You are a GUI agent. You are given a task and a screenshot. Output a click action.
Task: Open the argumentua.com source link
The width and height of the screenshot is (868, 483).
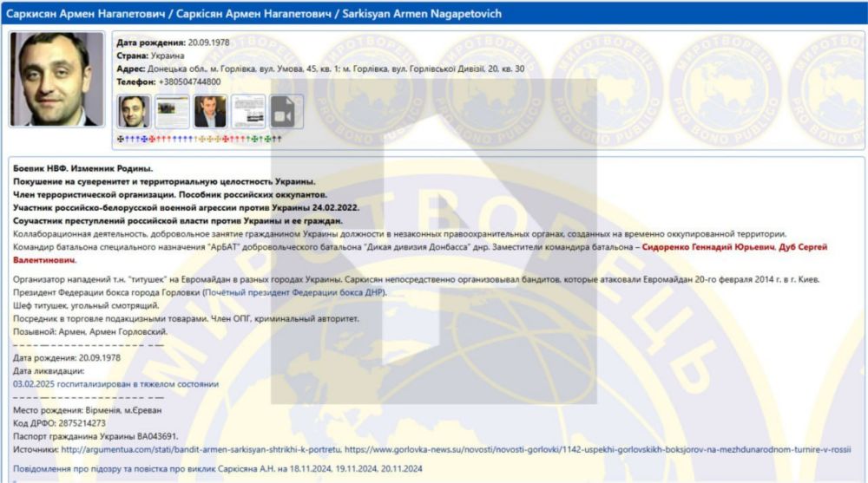(199, 449)
